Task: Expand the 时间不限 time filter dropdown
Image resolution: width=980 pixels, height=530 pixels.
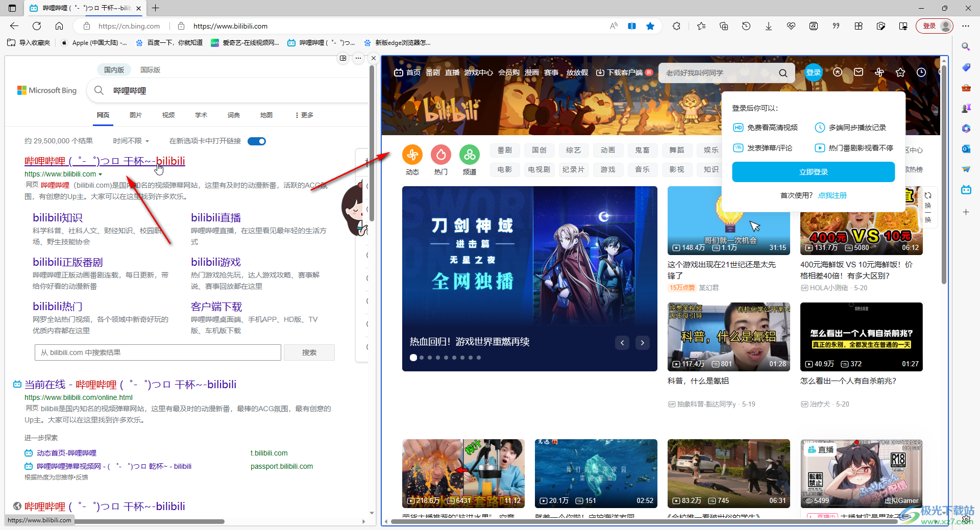Action: [x=131, y=141]
